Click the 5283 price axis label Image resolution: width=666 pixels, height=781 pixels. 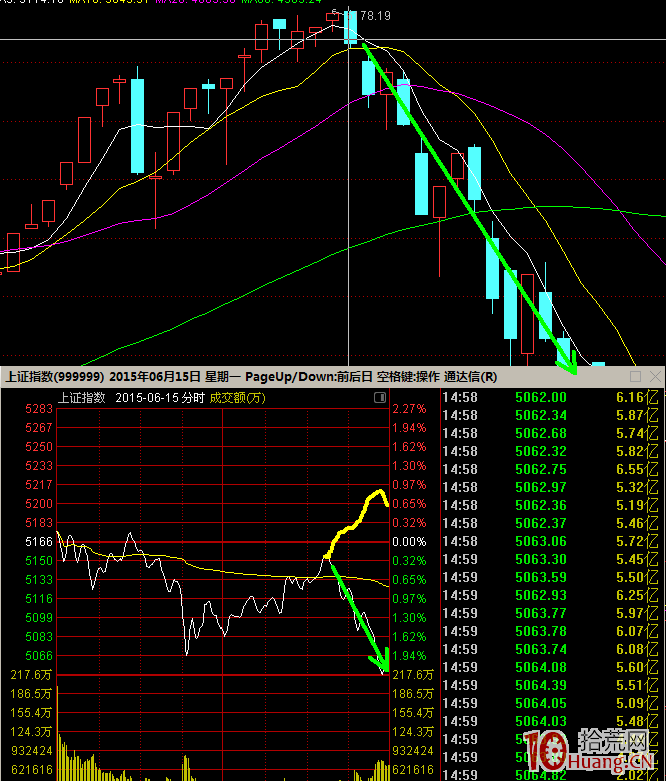(39, 409)
